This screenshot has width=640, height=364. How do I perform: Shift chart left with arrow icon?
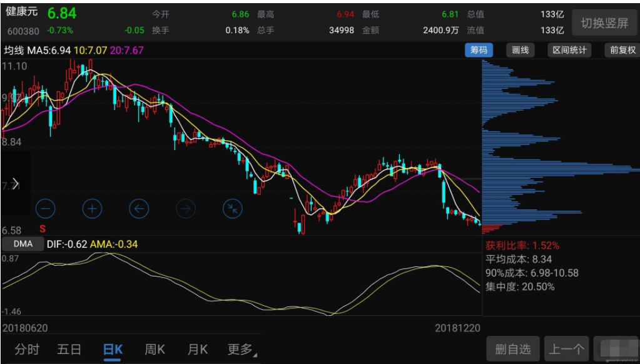coord(139,210)
